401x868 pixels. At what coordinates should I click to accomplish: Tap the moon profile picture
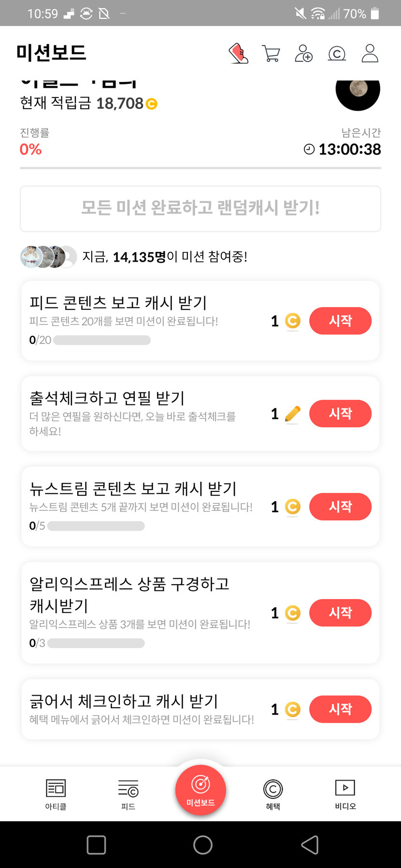pos(358,90)
